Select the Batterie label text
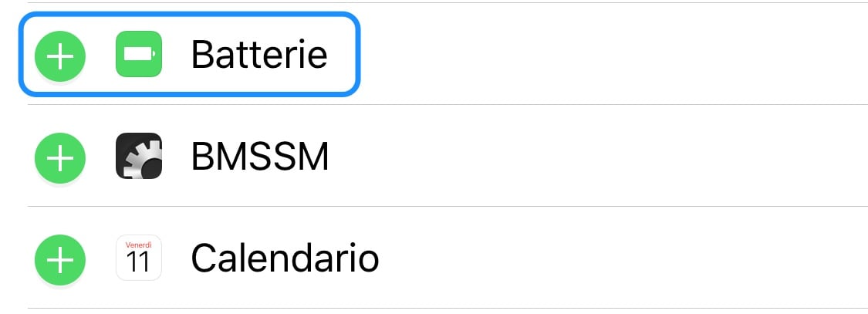The height and width of the screenshot is (314, 868). point(259,54)
